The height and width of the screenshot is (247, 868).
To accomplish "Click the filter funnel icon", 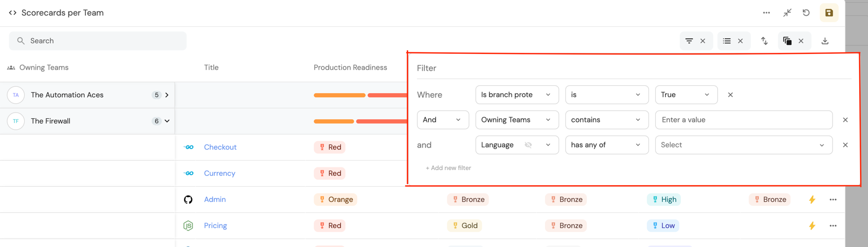I will pyautogui.click(x=689, y=41).
